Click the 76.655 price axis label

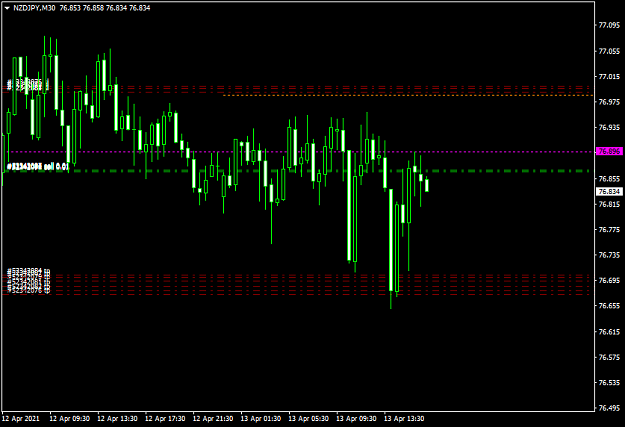click(609, 306)
